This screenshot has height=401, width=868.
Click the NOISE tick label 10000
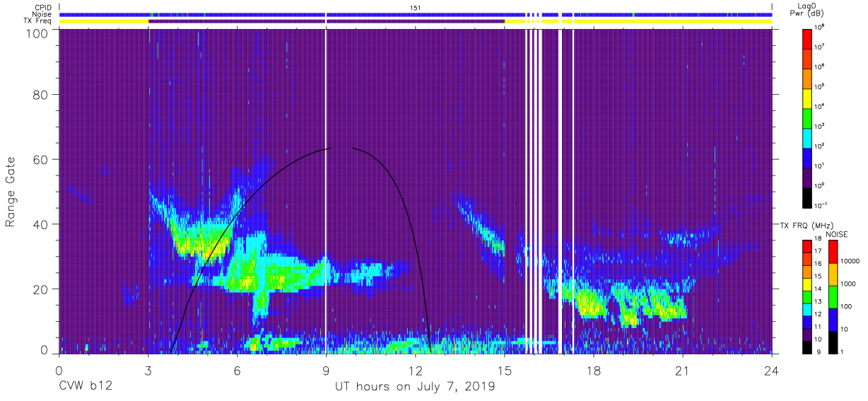[x=849, y=263]
